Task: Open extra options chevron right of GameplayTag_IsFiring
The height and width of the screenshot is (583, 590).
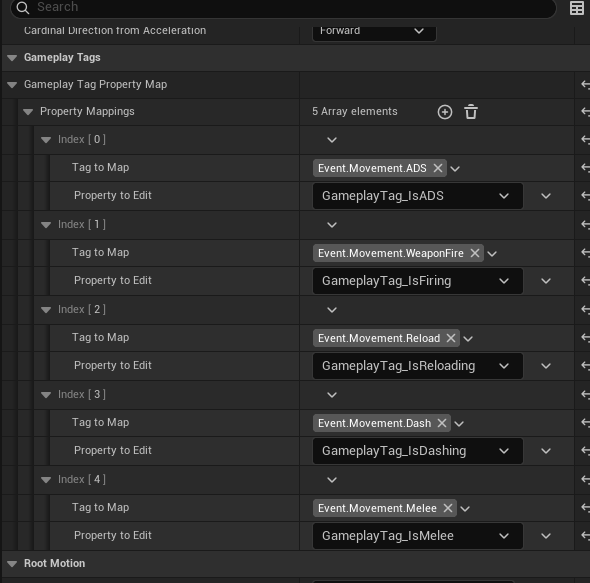Action: tap(546, 281)
